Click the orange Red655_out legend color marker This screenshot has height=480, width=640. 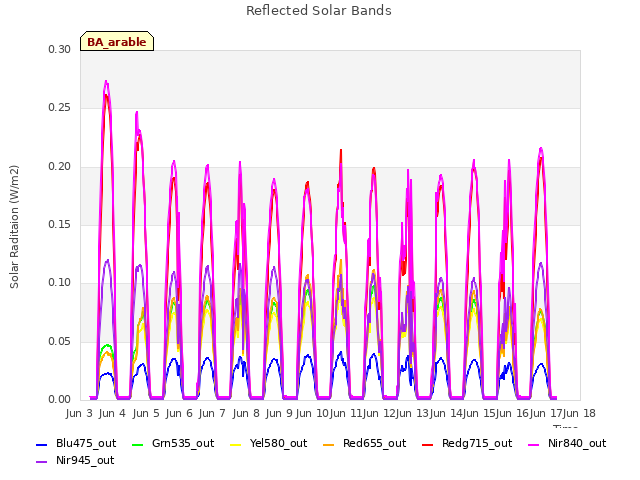click(x=329, y=444)
